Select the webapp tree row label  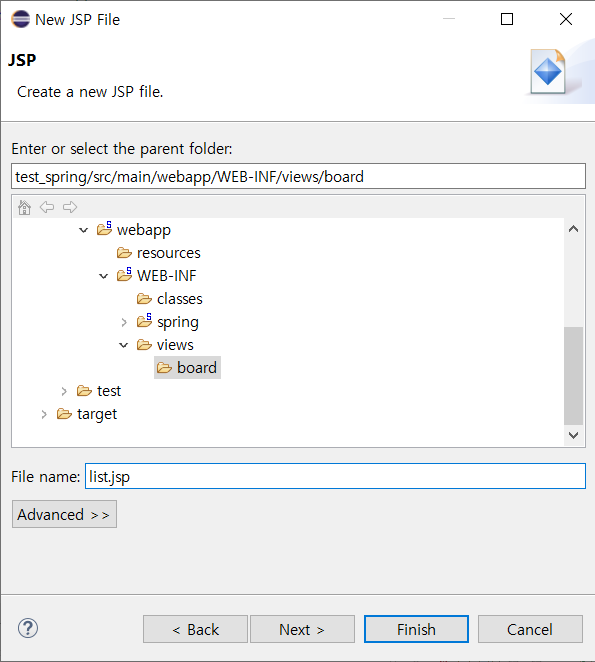144,230
